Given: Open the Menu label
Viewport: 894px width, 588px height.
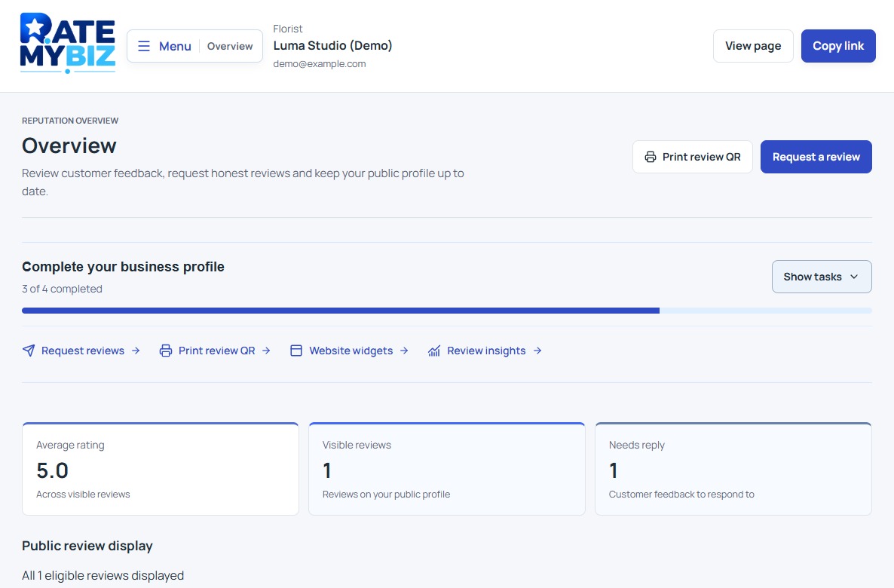Looking at the screenshot, I should tap(175, 46).
